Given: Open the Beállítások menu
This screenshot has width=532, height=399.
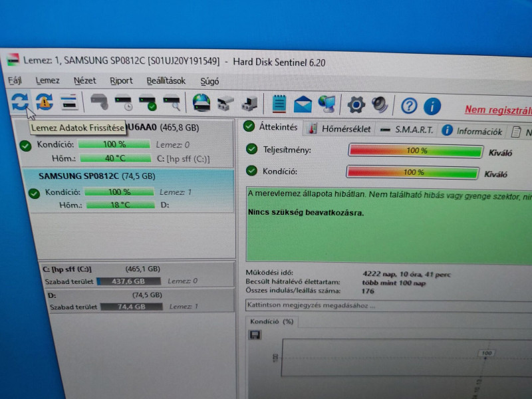Looking at the screenshot, I should pyautogui.click(x=166, y=81).
